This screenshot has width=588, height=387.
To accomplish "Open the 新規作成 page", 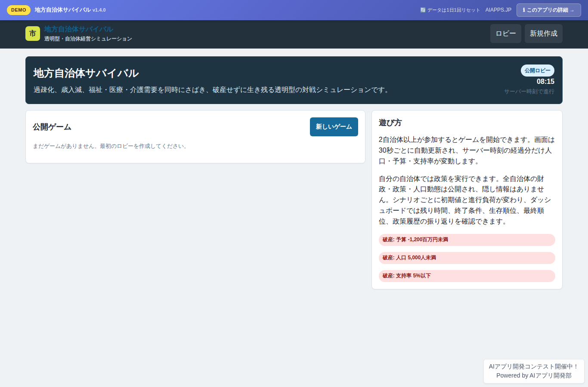I will 544,34.
